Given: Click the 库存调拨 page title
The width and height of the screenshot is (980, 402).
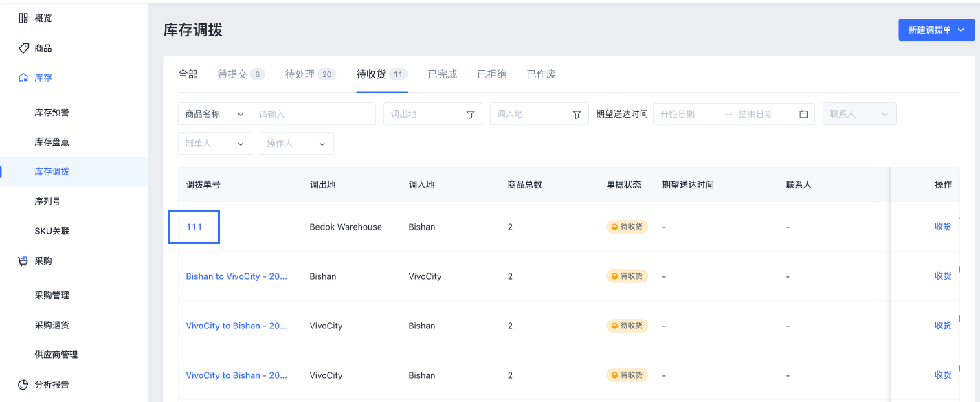Looking at the screenshot, I should [x=193, y=30].
